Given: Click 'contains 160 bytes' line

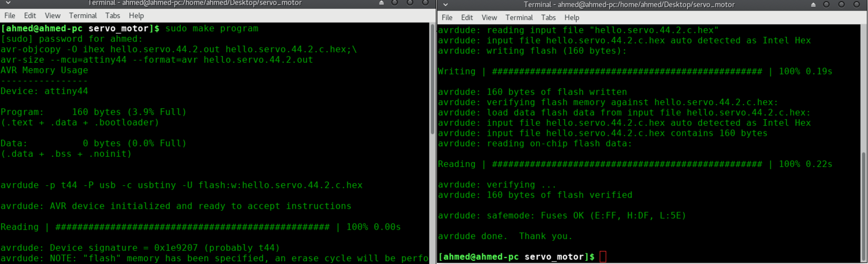Looking at the screenshot, I should click(x=603, y=133).
